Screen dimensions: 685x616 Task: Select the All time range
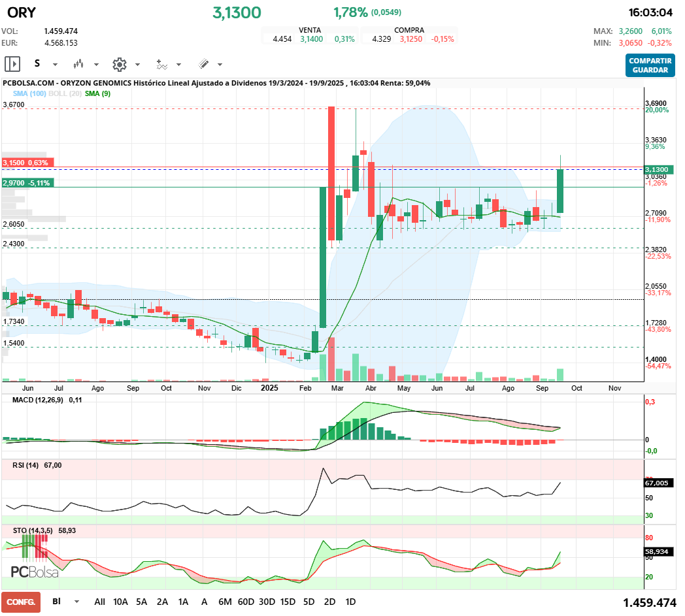99,602
